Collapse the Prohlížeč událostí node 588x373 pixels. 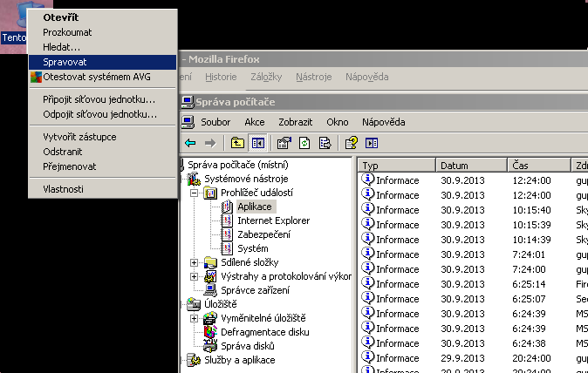pyautogui.click(x=195, y=193)
